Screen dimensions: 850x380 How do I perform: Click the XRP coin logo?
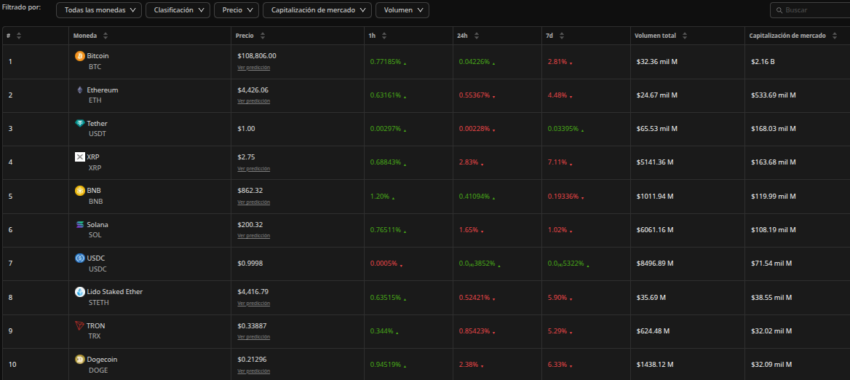coord(80,157)
